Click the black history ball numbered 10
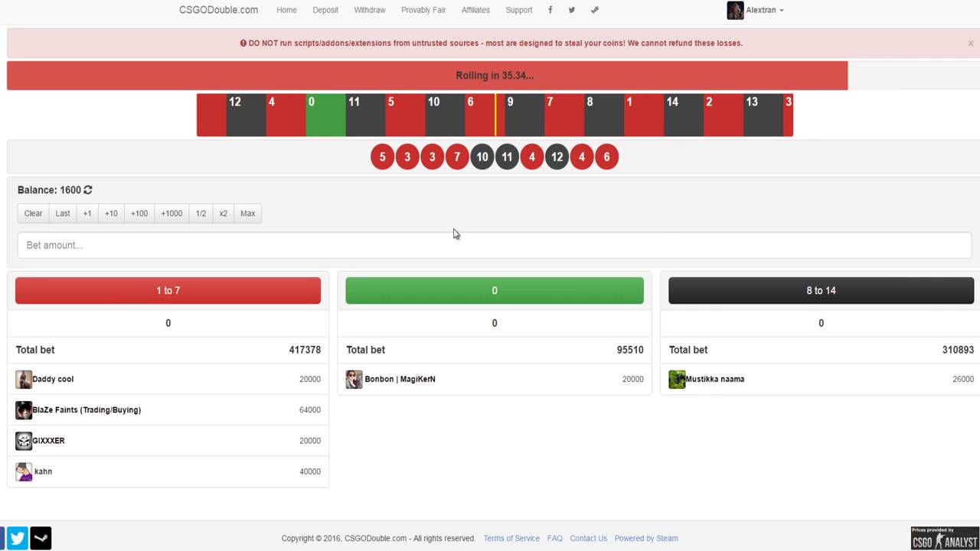Screen dimensions: 980x551 point(482,157)
